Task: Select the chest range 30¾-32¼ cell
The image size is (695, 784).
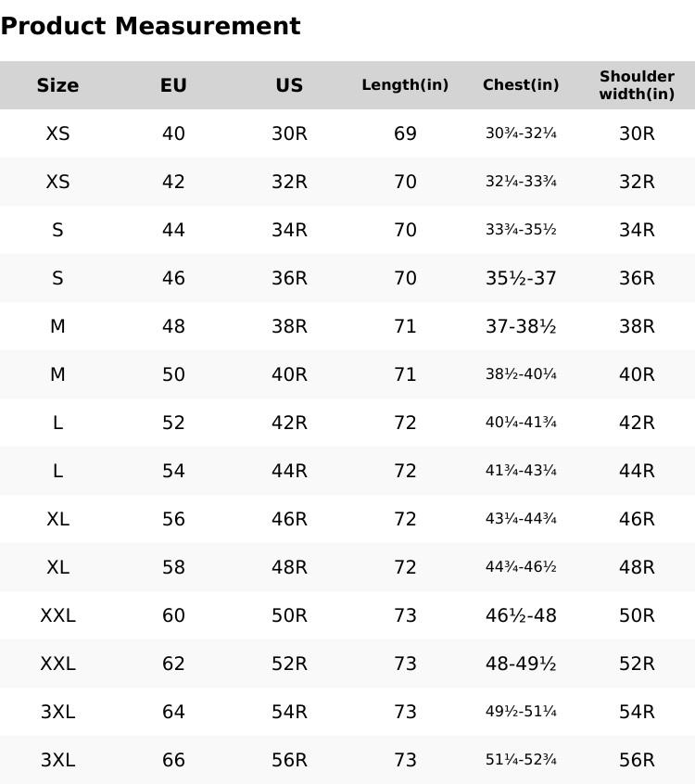Action: point(521,133)
